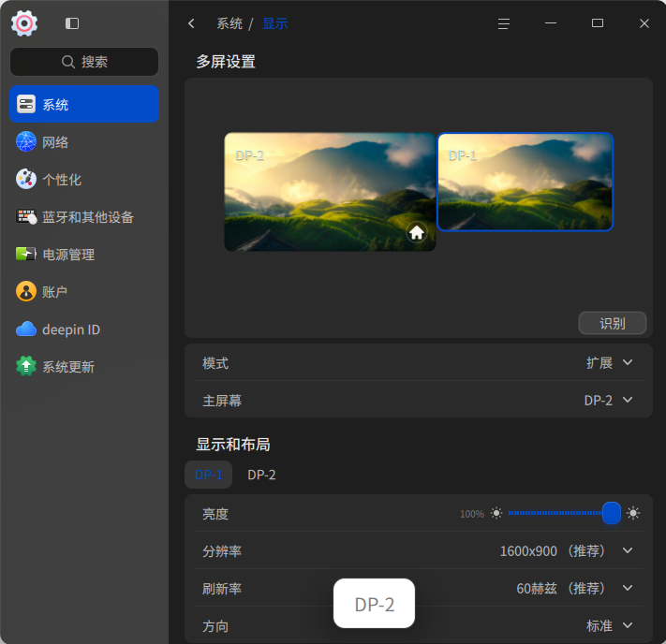666x644 pixels.
Task: Open the hamburger main menu
Action: click(x=504, y=23)
